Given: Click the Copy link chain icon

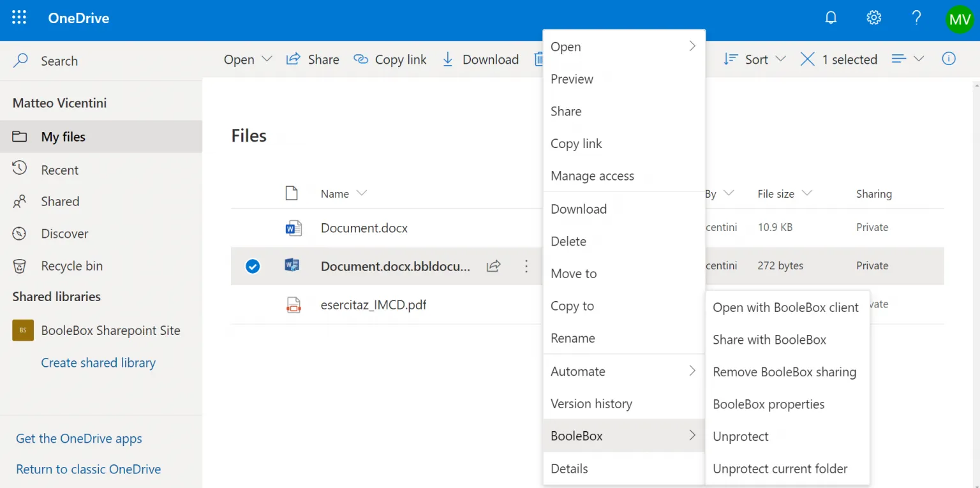Looking at the screenshot, I should (361, 59).
